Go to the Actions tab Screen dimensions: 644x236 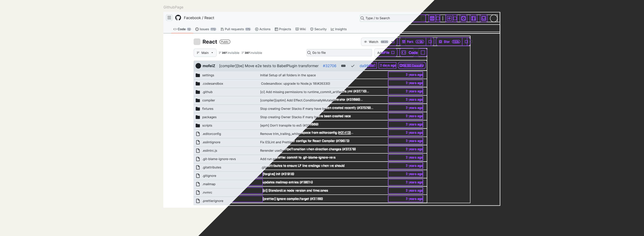(263, 29)
